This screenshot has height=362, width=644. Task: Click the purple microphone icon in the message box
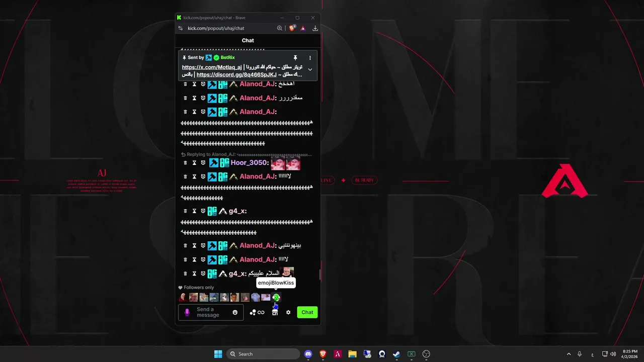pyautogui.click(x=187, y=312)
